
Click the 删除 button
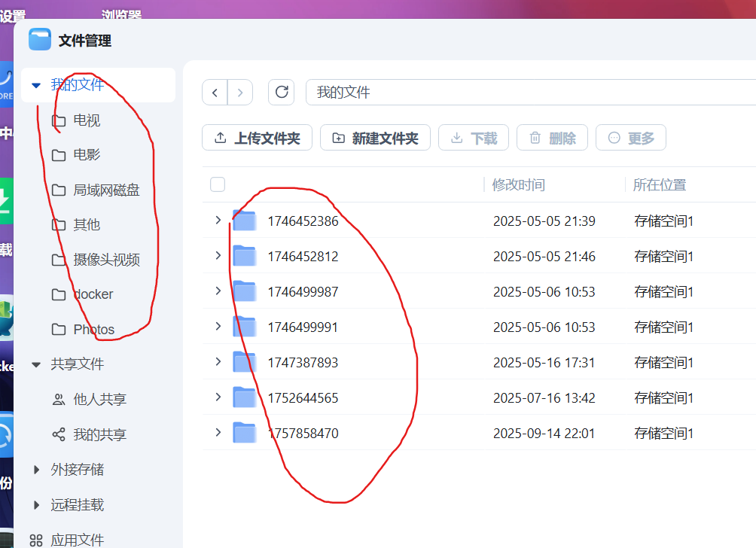552,138
